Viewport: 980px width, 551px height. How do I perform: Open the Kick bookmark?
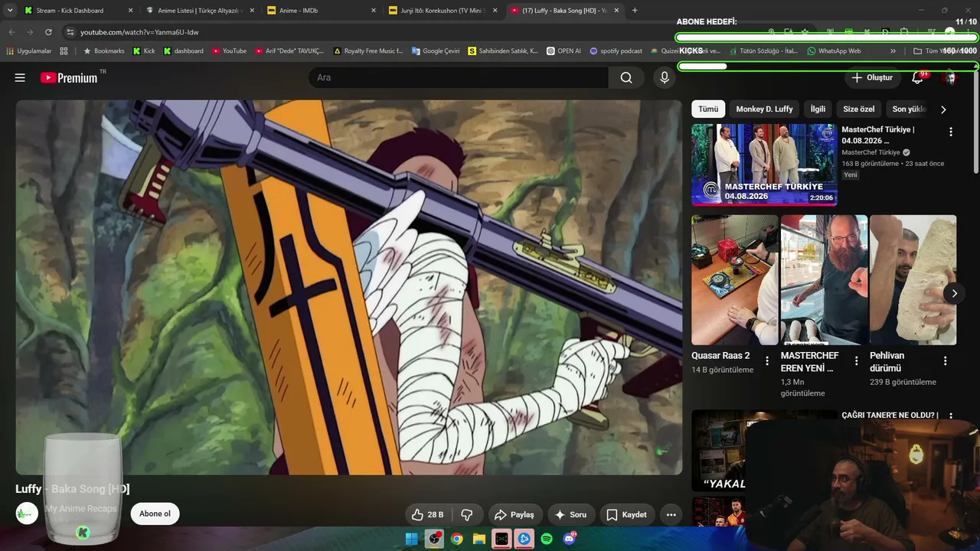click(144, 51)
